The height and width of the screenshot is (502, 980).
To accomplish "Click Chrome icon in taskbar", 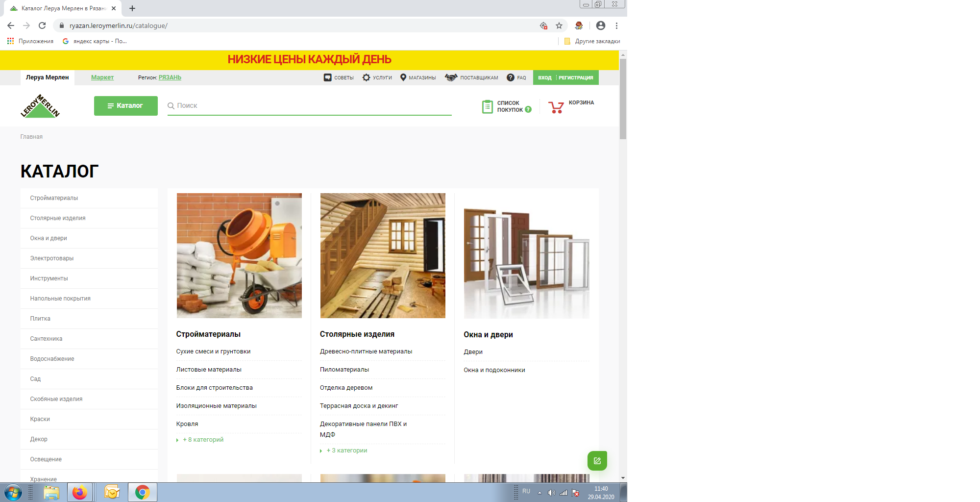I will pyautogui.click(x=143, y=492).
